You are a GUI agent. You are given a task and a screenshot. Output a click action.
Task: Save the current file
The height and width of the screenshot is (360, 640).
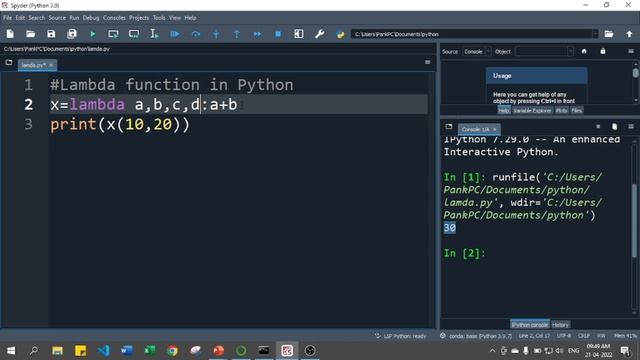coord(51,34)
